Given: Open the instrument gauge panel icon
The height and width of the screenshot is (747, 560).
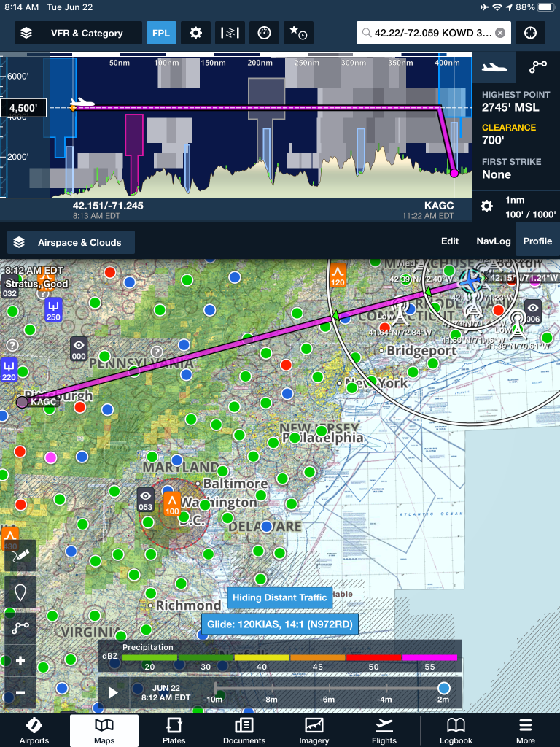Looking at the screenshot, I should [264, 33].
